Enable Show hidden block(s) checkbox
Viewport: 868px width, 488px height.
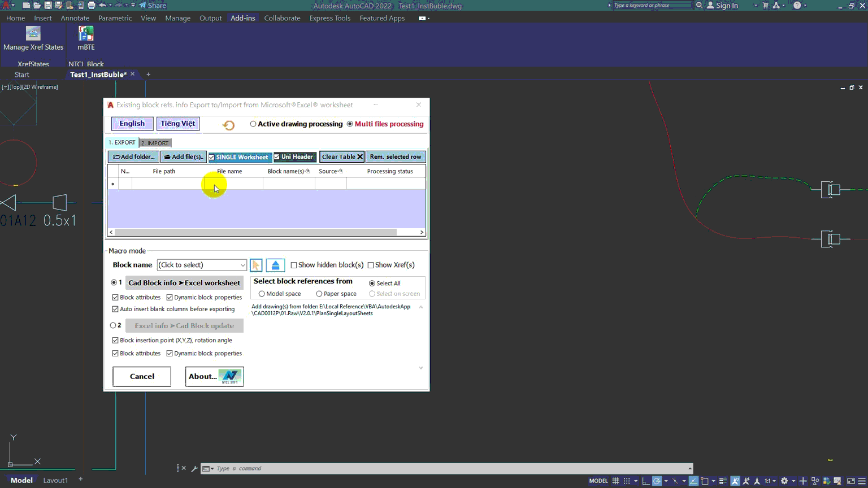point(294,265)
